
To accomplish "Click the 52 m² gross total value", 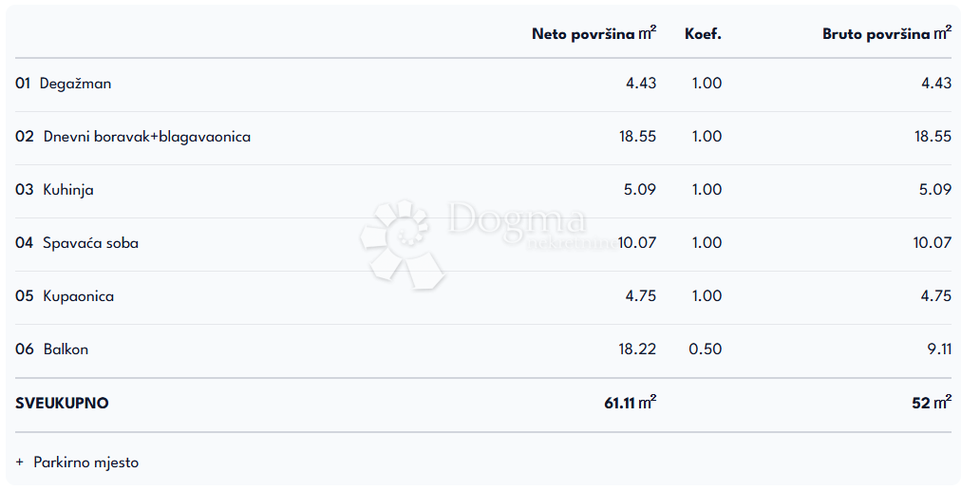I will [x=931, y=403].
